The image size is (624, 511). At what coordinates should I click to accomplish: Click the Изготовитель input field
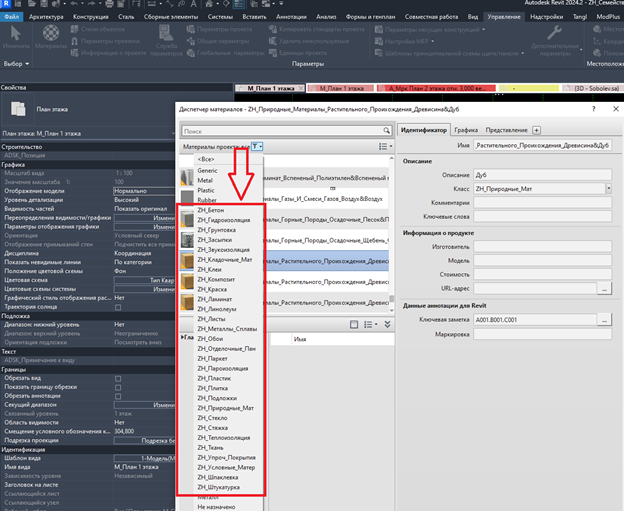pos(542,247)
